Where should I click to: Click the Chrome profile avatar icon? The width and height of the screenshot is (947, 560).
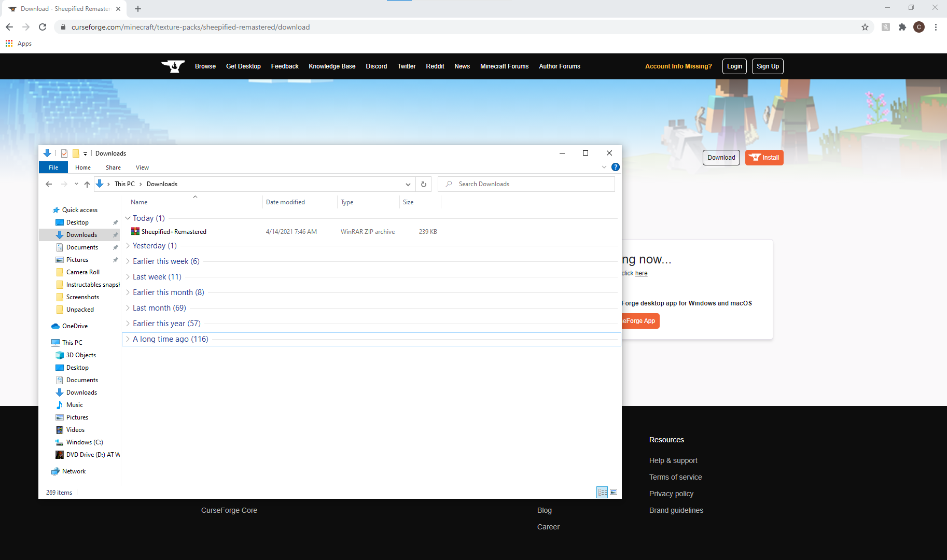(x=920, y=27)
